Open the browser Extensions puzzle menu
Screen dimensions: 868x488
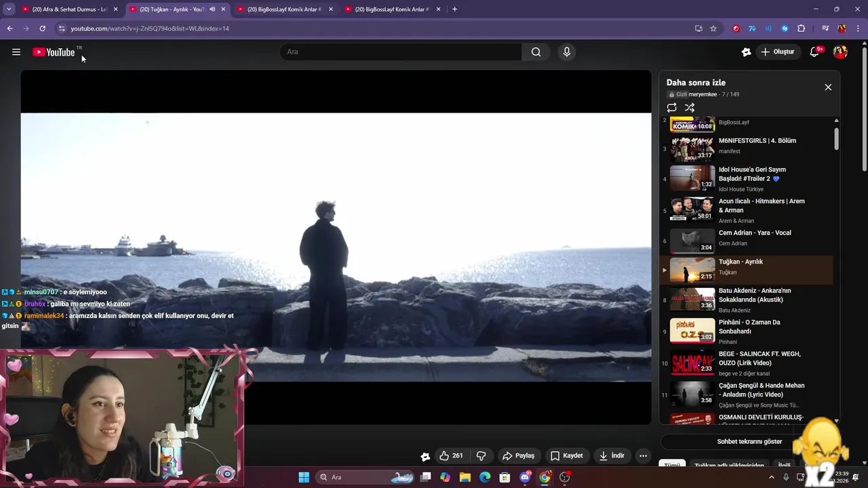801,28
